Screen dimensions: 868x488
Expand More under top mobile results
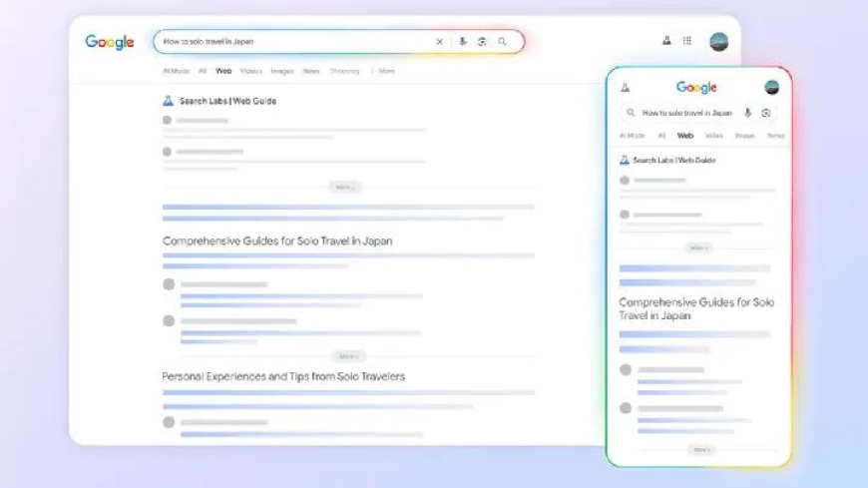699,247
